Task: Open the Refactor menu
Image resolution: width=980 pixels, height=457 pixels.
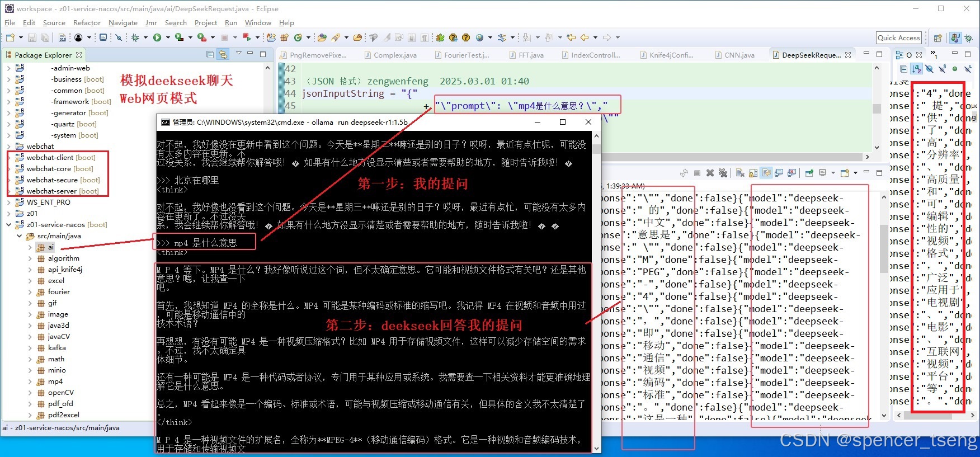Action: point(87,23)
